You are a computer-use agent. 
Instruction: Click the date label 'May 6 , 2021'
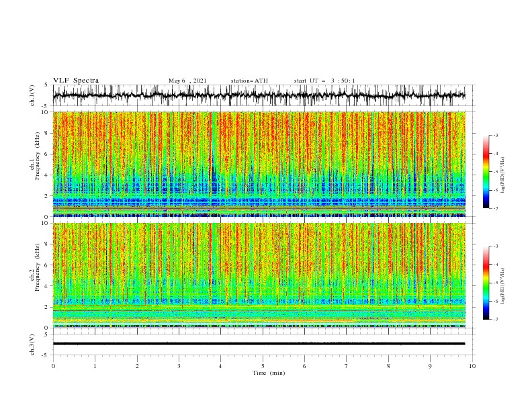point(187,81)
